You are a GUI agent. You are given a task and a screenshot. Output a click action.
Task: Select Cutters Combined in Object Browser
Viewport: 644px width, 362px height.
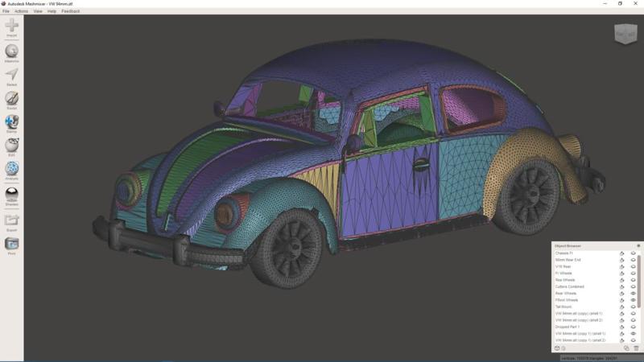tap(569, 286)
